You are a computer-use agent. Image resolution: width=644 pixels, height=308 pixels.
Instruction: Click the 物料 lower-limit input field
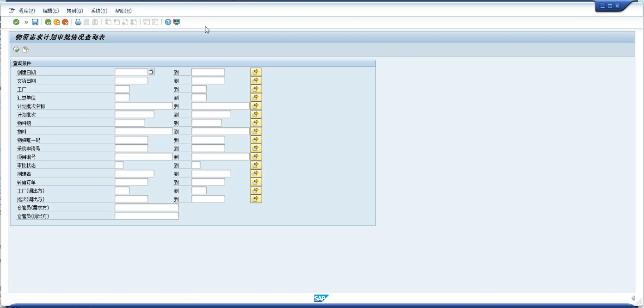[x=143, y=131]
